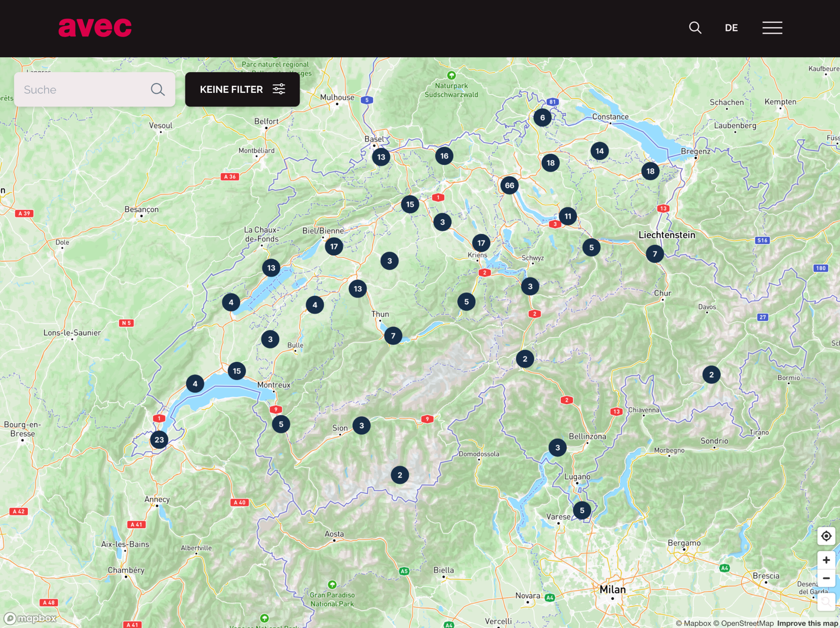This screenshot has width=840, height=628.
Task: Click the search icon inside Suche field
Action: tap(158, 90)
